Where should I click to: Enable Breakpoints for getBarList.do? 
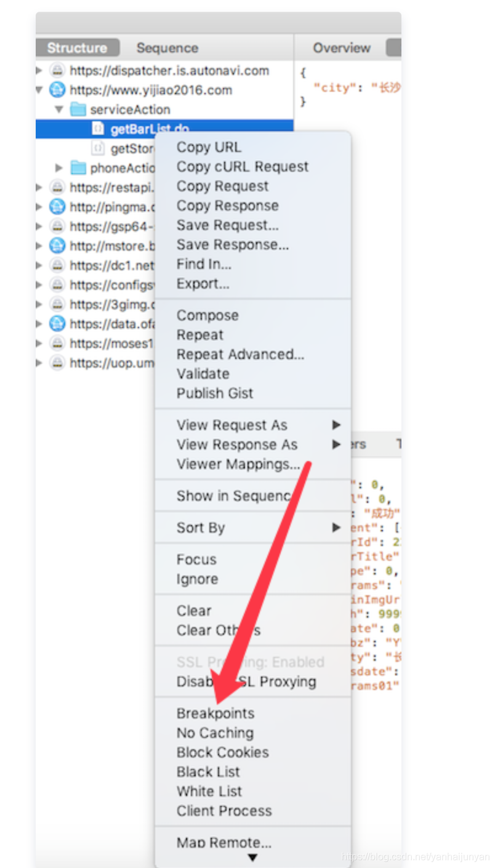pos(215,713)
